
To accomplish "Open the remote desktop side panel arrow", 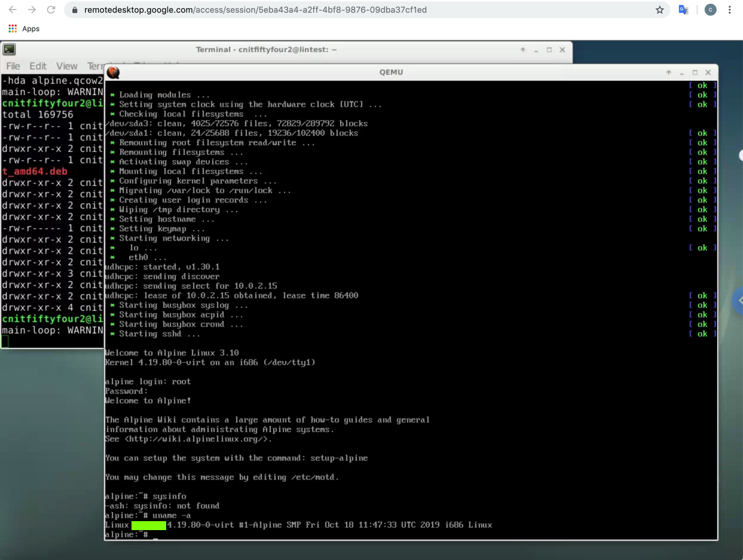I will point(739,301).
